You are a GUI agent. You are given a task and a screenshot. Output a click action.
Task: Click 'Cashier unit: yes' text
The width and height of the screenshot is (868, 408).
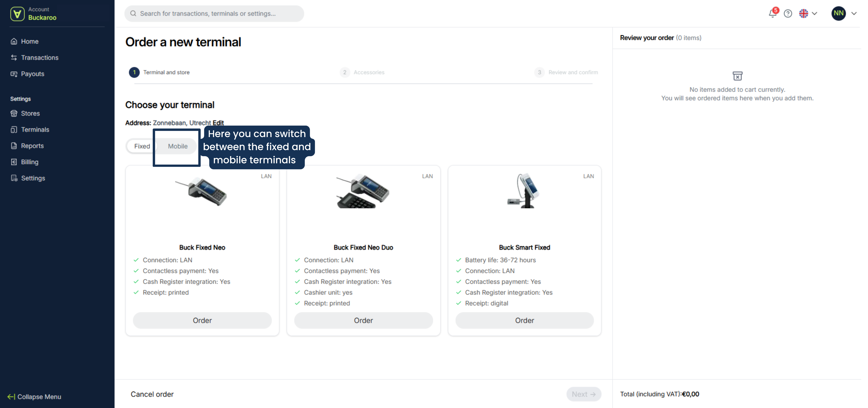pyautogui.click(x=328, y=292)
